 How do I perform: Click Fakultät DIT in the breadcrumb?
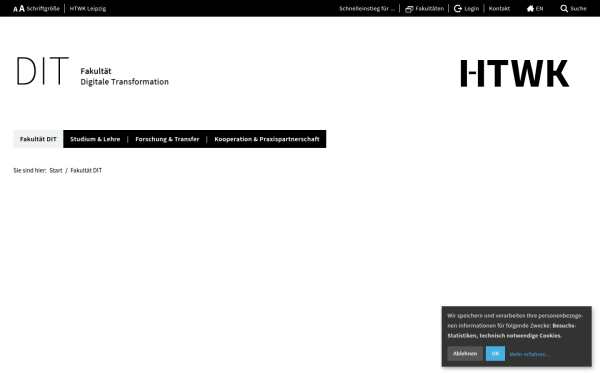(x=86, y=170)
